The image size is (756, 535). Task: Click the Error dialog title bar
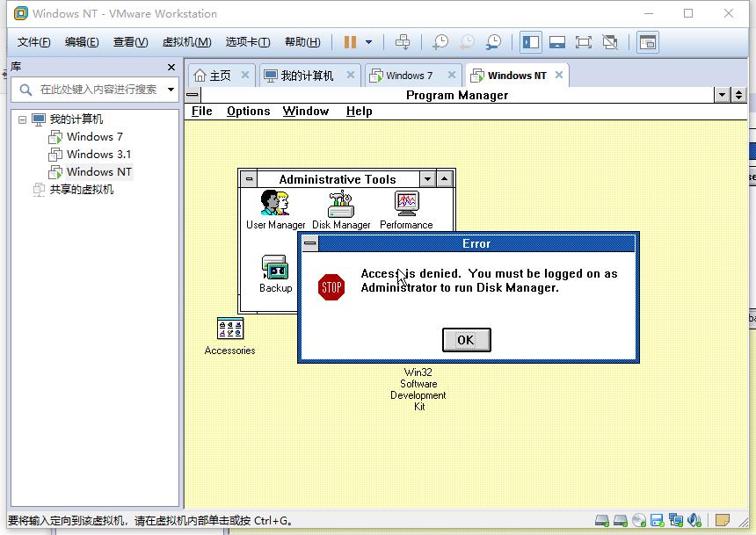point(476,243)
